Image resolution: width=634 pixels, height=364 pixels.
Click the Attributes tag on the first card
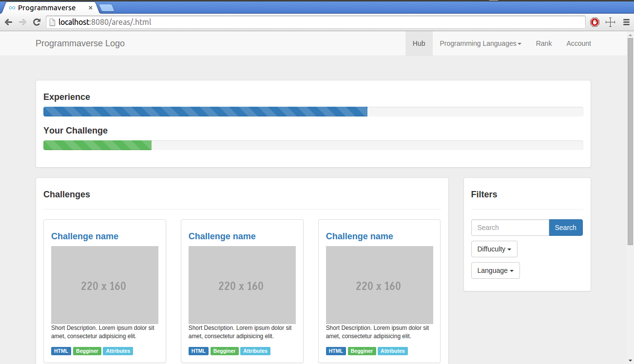[118, 351]
